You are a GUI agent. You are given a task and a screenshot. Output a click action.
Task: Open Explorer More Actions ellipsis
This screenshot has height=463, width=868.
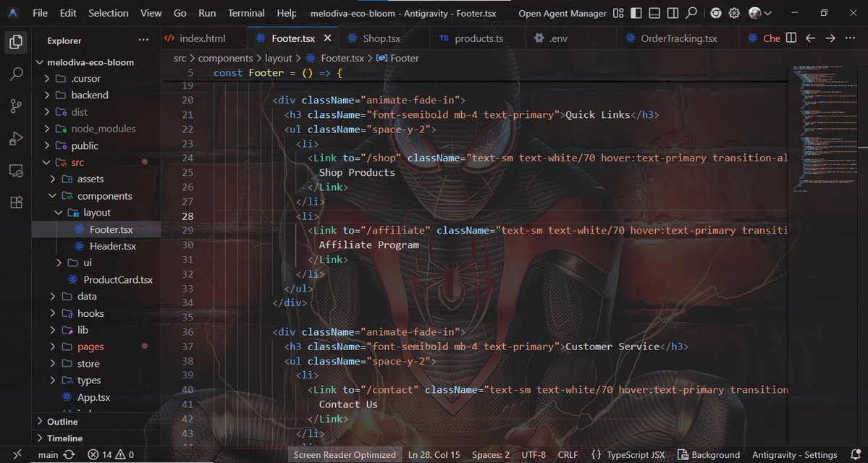click(x=143, y=41)
